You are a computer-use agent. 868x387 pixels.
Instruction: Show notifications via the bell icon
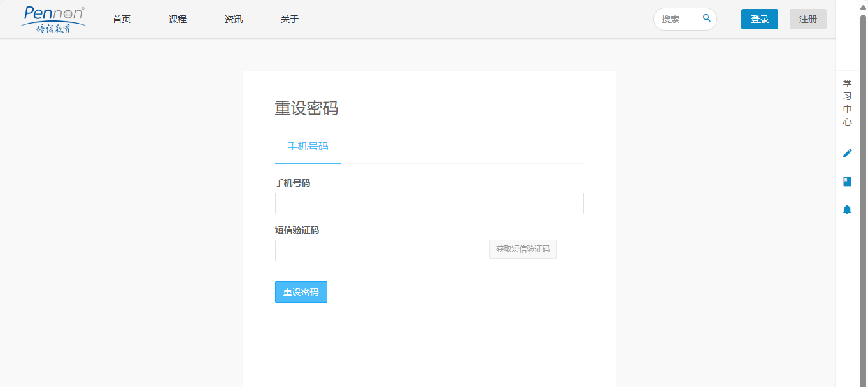coord(847,209)
